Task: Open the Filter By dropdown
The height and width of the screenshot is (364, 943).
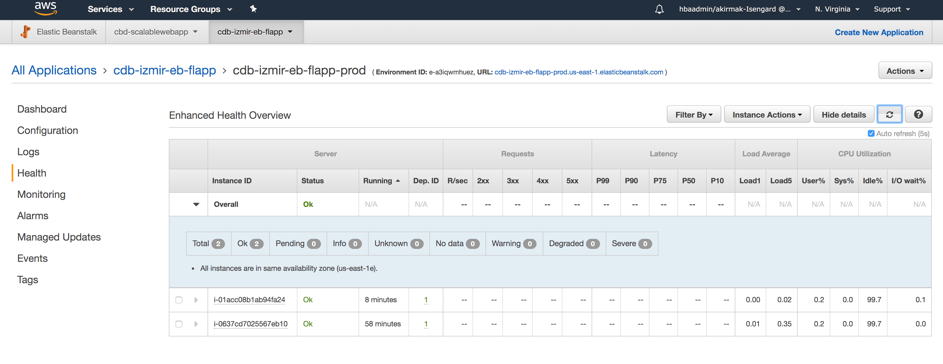Action: tap(693, 114)
